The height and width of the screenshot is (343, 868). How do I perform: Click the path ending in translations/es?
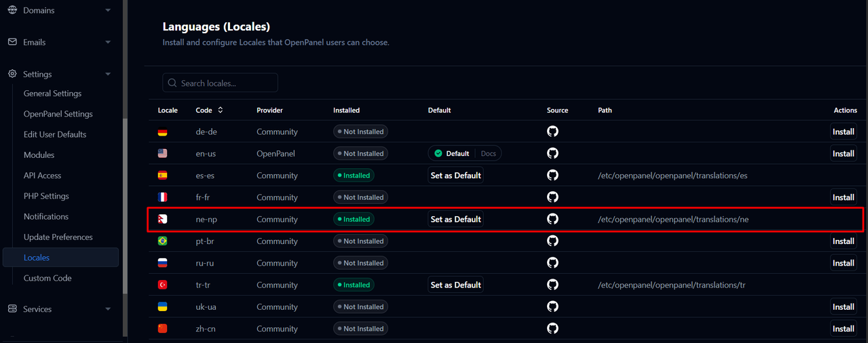pyautogui.click(x=673, y=175)
